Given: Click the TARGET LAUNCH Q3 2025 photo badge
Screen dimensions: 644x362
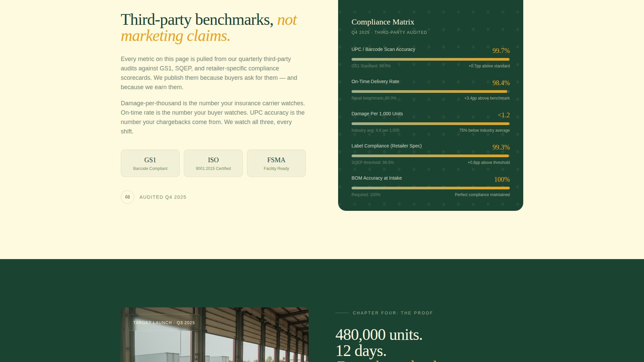Looking at the screenshot, I should pos(164,322).
